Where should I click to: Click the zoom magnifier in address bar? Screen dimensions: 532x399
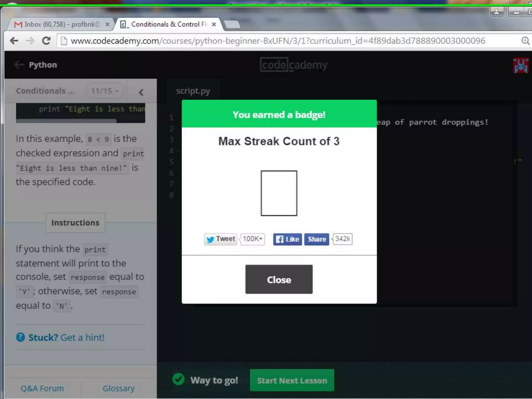point(525,41)
